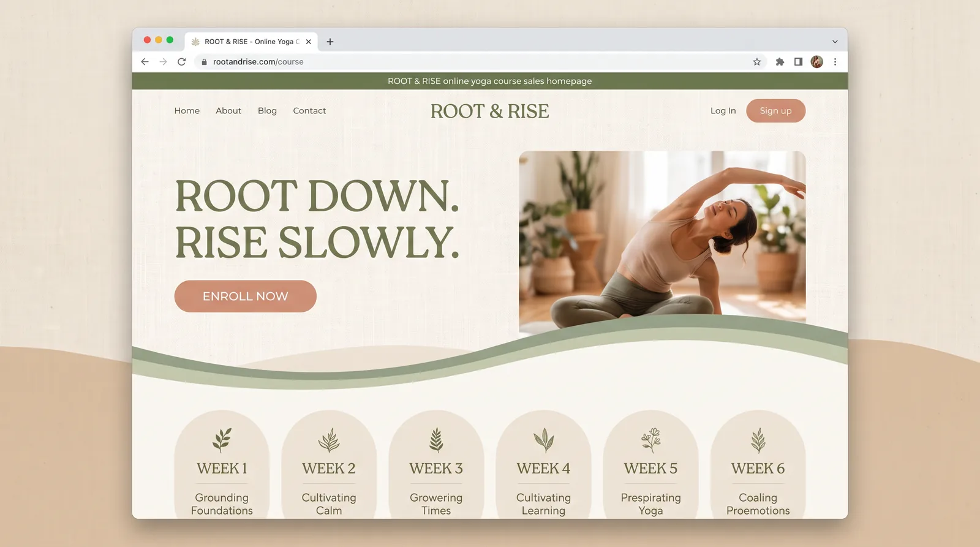Open the Blog nav link
Viewport: 980px width, 547px height.
point(267,111)
